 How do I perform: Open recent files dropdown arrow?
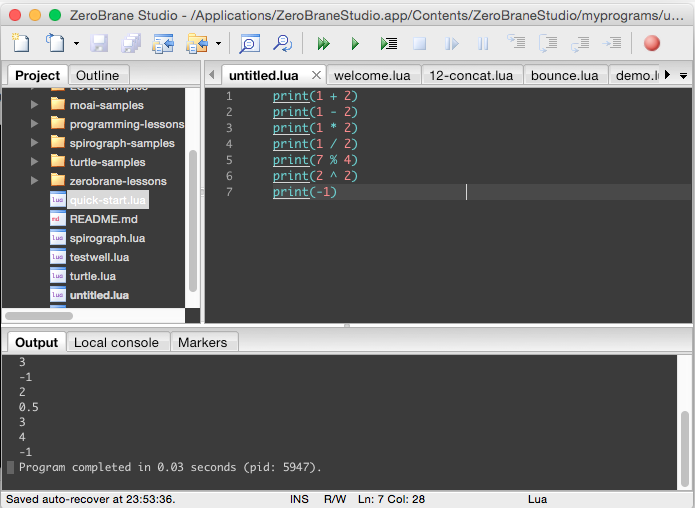(x=76, y=43)
